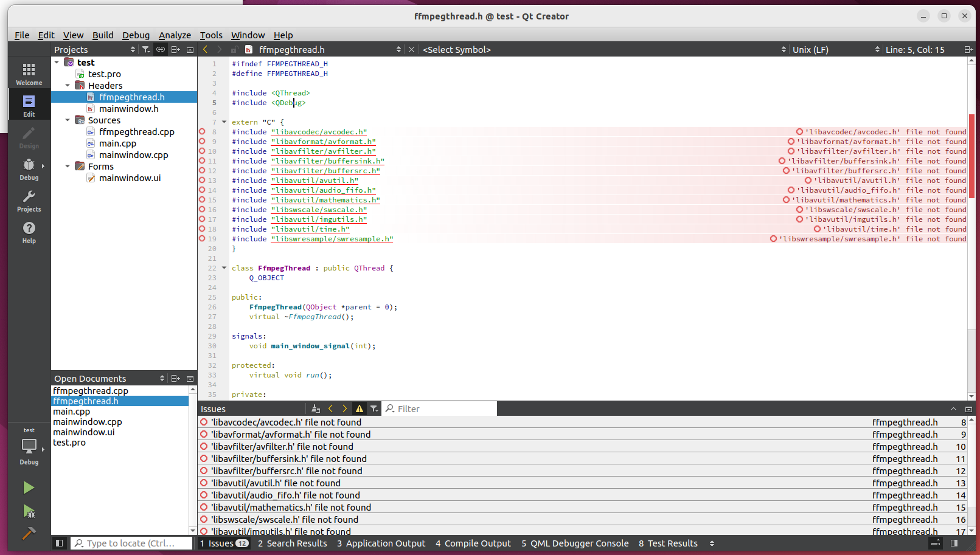Open the Unix (LF) line ending dropdown

point(836,49)
